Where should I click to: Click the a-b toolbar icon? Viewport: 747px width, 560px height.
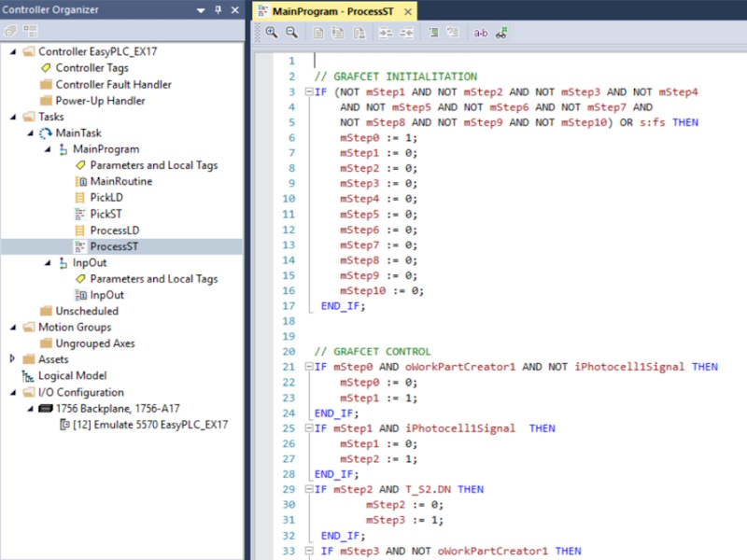[x=481, y=33]
